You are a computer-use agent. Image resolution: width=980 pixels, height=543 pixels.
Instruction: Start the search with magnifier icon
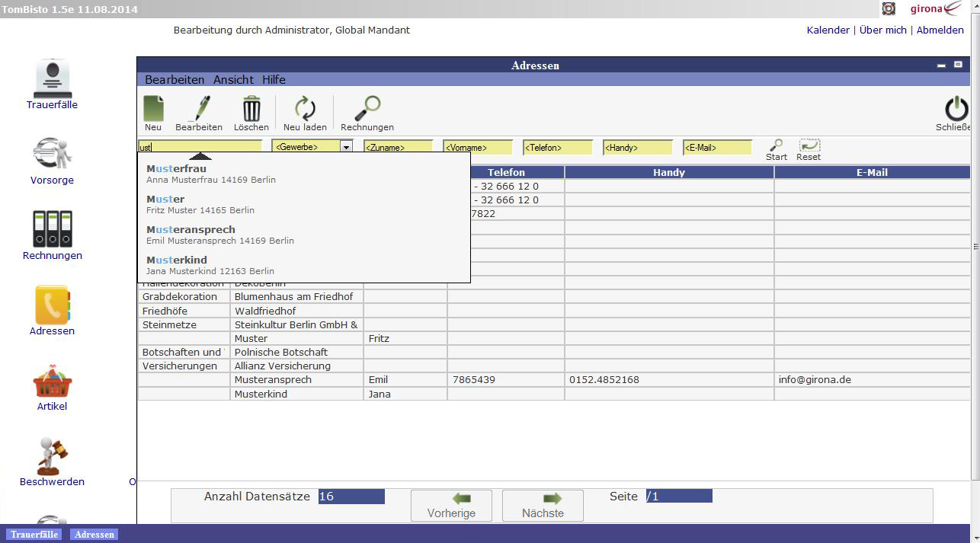(776, 145)
